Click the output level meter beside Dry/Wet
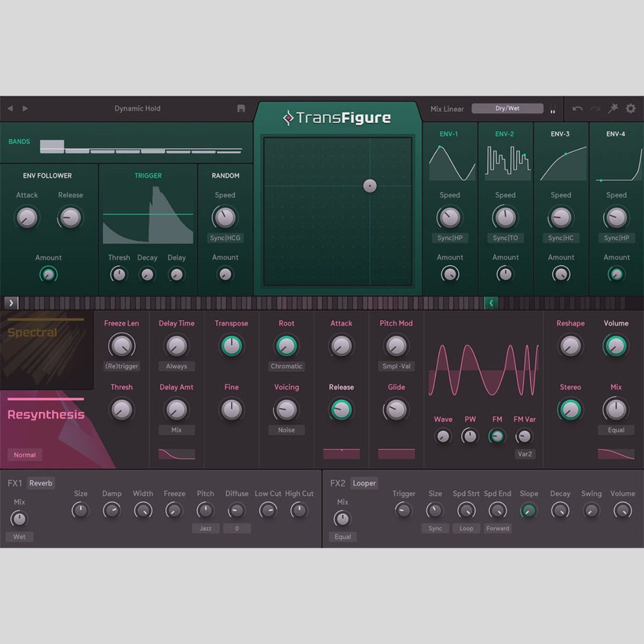This screenshot has height=644, width=644. (552, 108)
